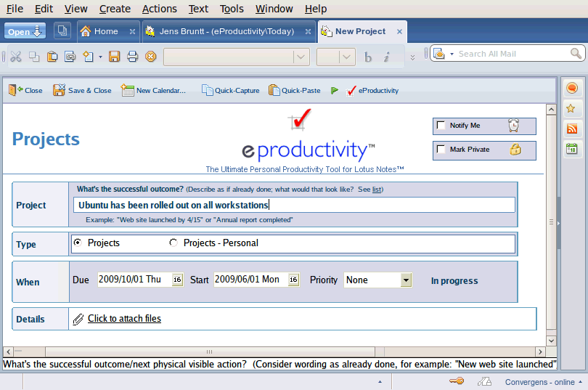Click the project outcome text field
This screenshot has height=390, width=588.
[x=294, y=205]
